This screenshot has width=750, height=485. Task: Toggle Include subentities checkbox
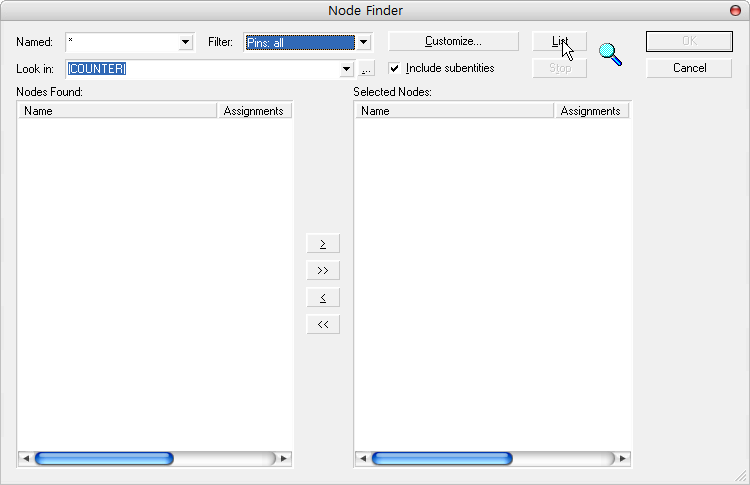coord(395,68)
